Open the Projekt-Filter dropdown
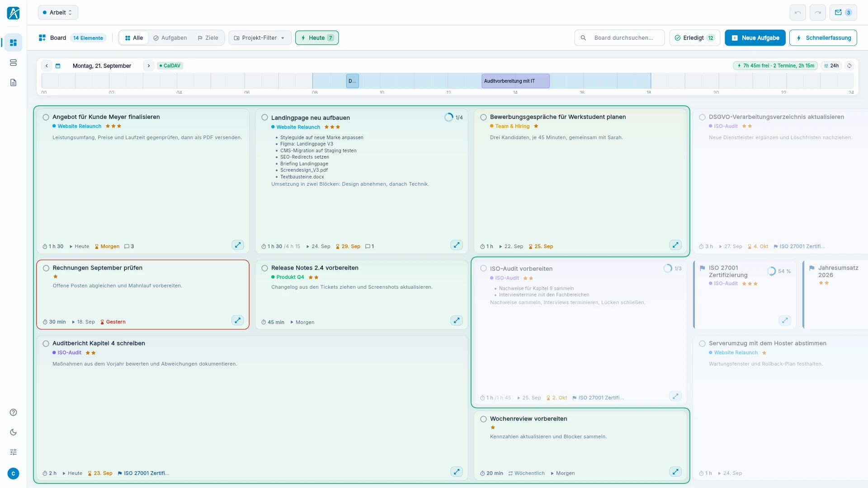Image resolution: width=868 pixels, height=488 pixels. click(259, 38)
